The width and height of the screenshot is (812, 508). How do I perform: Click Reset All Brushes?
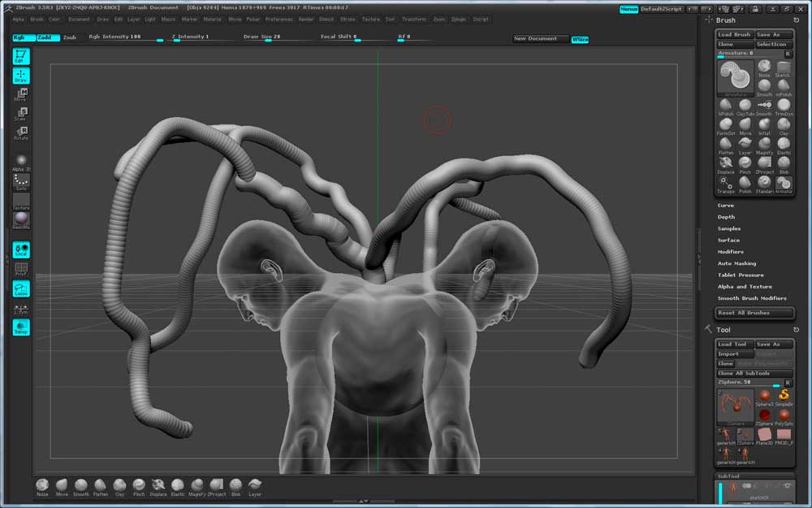tap(754, 313)
